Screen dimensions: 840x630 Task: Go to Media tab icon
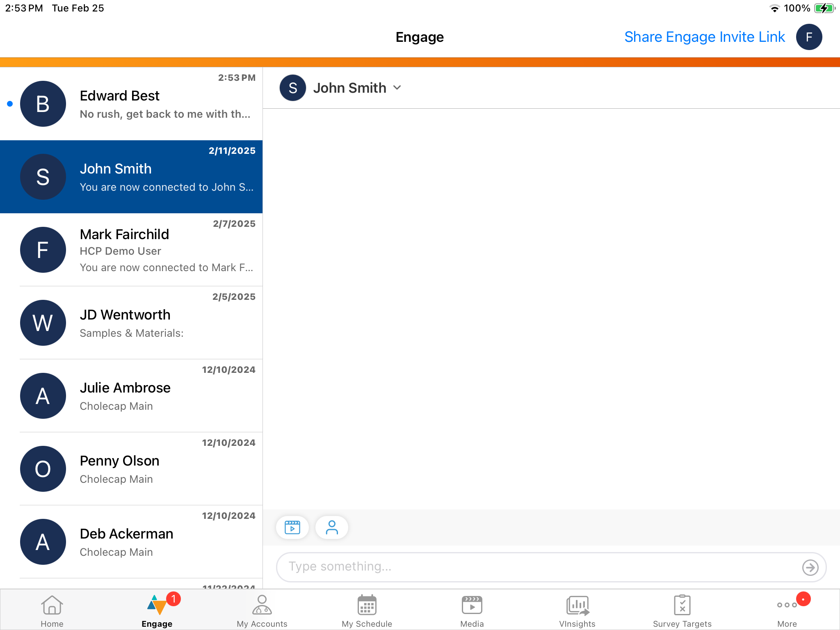tap(472, 610)
